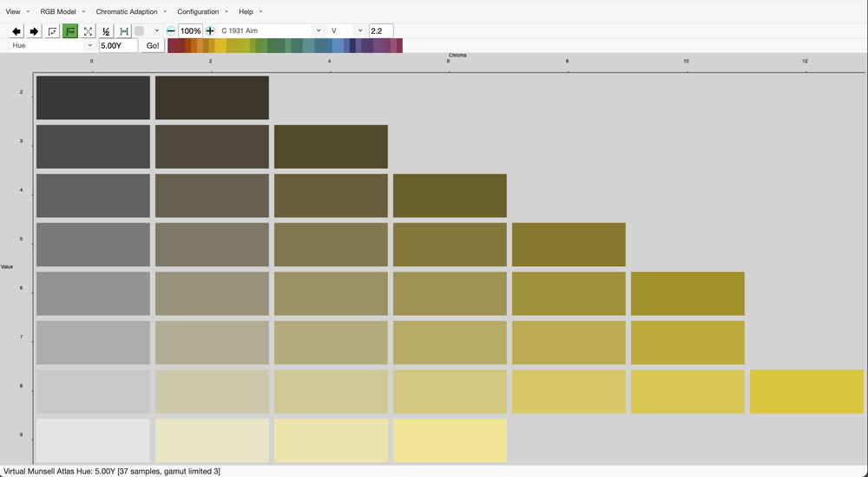Select the value 2 chroma 0 patch
Viewport: 868px width, 477px height.
coord(93,97)
